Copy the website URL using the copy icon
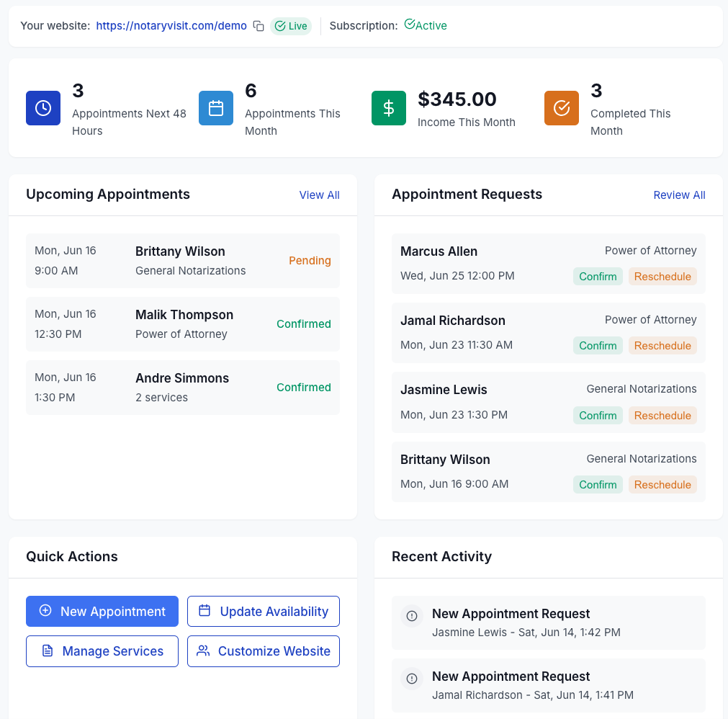This screenshot has height=719, width=728. tap(258, 24)
